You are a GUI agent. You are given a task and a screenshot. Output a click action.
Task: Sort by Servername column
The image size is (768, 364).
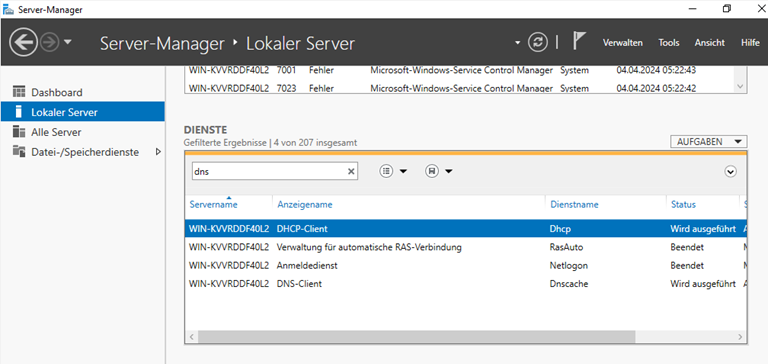pos(214,205)
